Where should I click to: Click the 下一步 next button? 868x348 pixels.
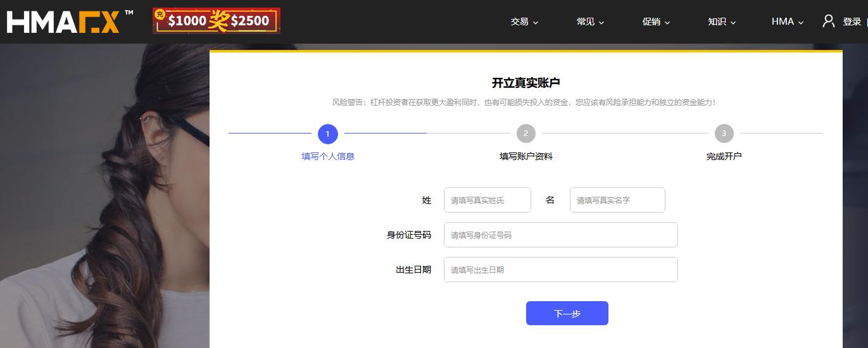click(x=567, y=313)
